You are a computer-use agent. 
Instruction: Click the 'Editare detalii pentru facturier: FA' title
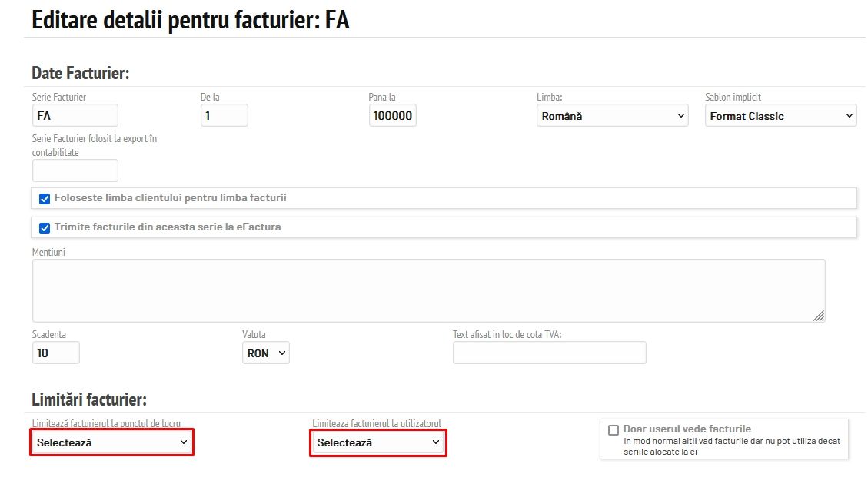click(191, 20)
